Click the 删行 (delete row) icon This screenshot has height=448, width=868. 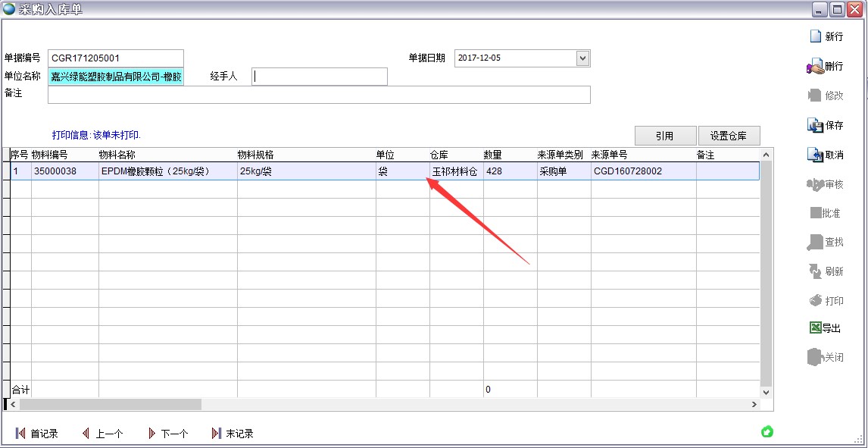[816, 67]
